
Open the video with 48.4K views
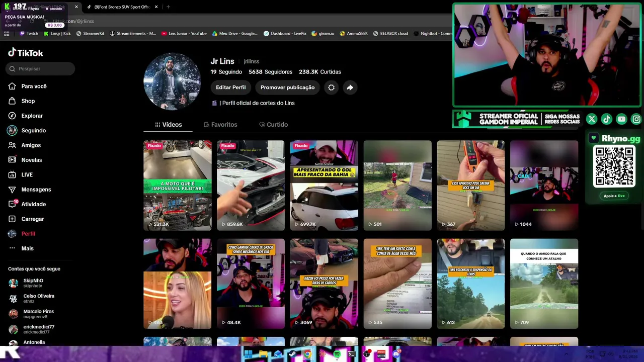tap(251, 284)
